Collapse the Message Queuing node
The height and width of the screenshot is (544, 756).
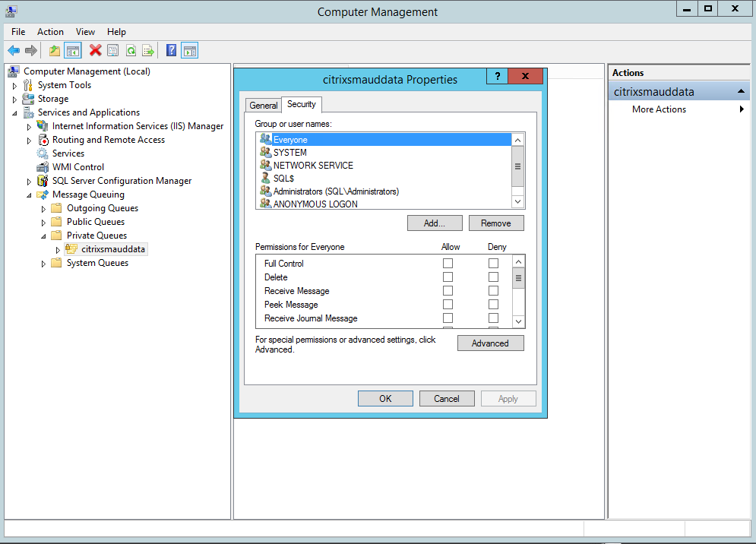coord(29,195)
